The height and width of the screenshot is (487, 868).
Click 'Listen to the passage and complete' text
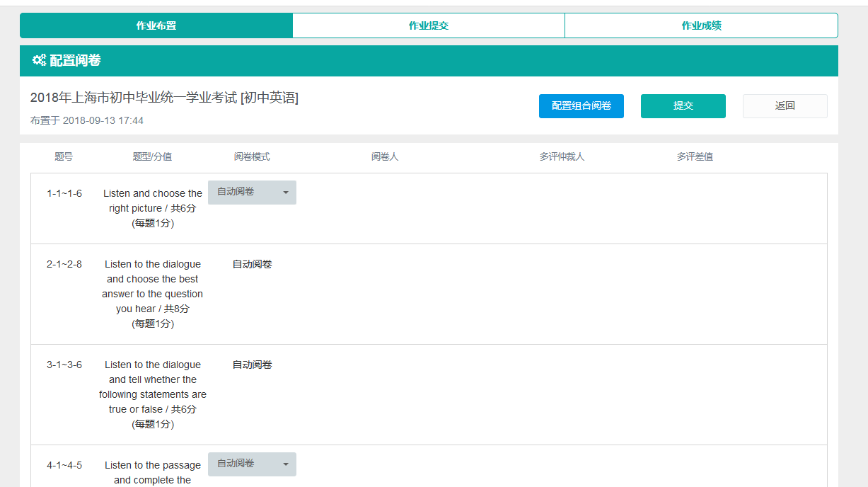pyautogui.click(x=153, y=473)
